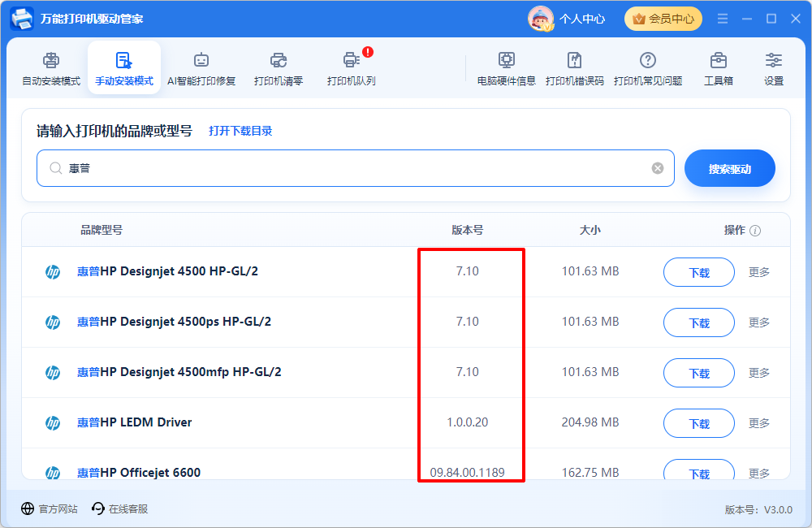The image size is (812, 528).
Task: Open AI智能打印修复 repair tool
Action: point(201,68)
